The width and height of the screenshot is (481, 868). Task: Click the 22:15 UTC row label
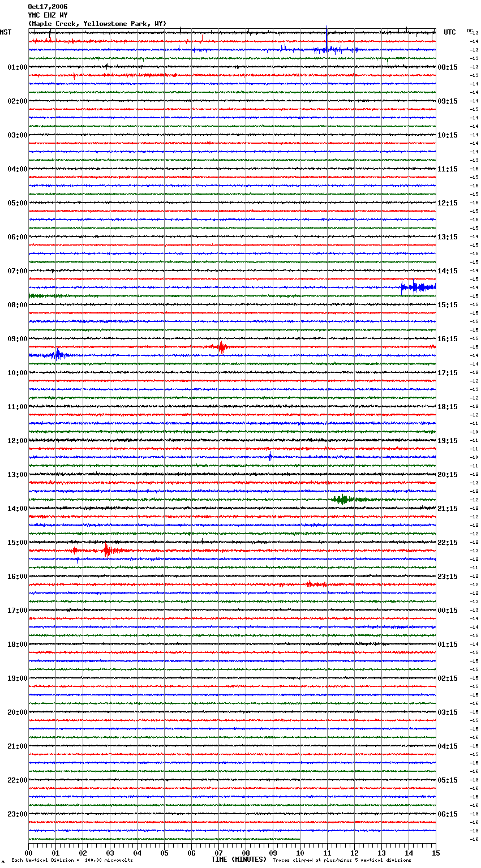point(448,543)
